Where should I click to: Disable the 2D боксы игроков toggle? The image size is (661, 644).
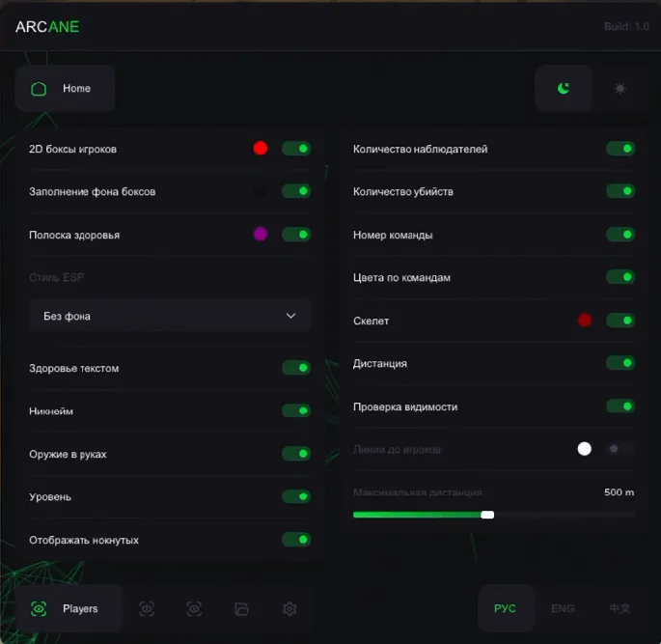[x=296, y=149]
